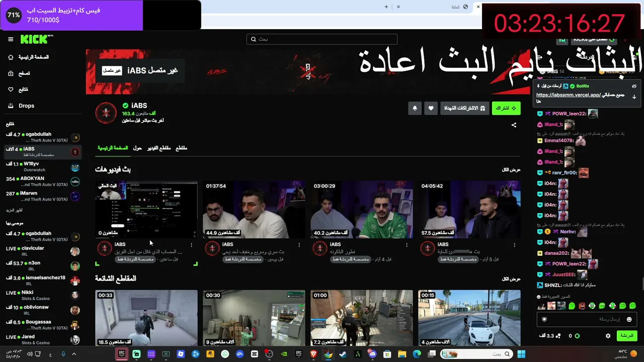Open the hamburger menu beside the Kick logo
This screenshot has height=362, width=644.
11,39
